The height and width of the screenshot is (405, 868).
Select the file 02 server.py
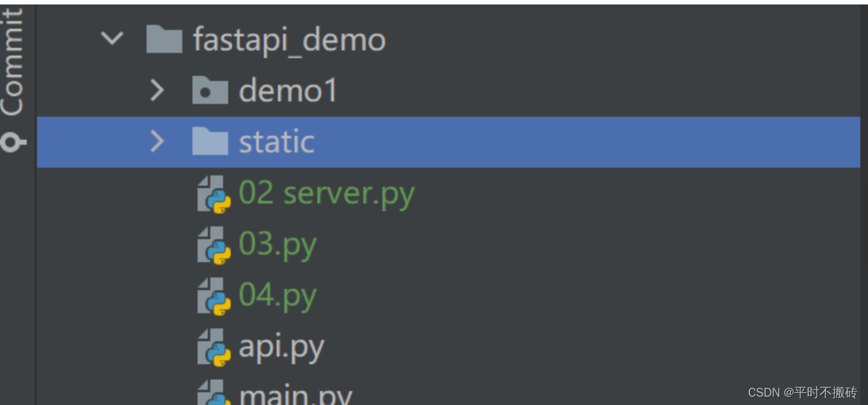[326, 193]
